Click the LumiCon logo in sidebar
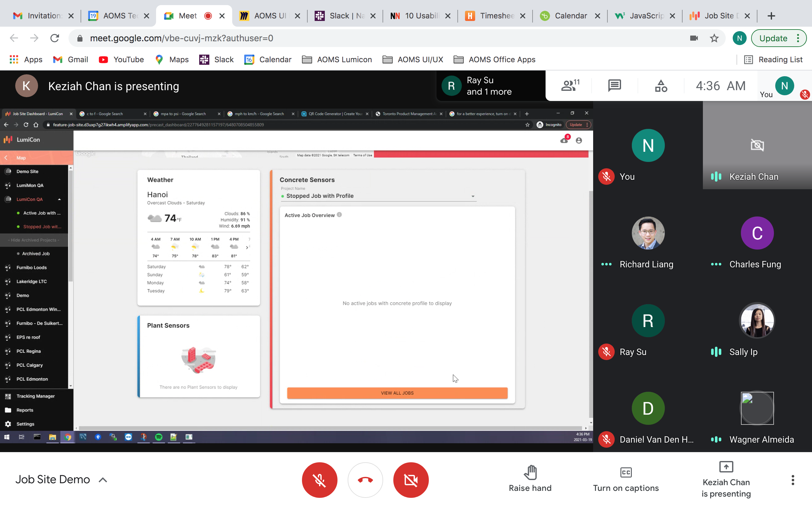Screen dimensions: 812x508 (22, 139)
